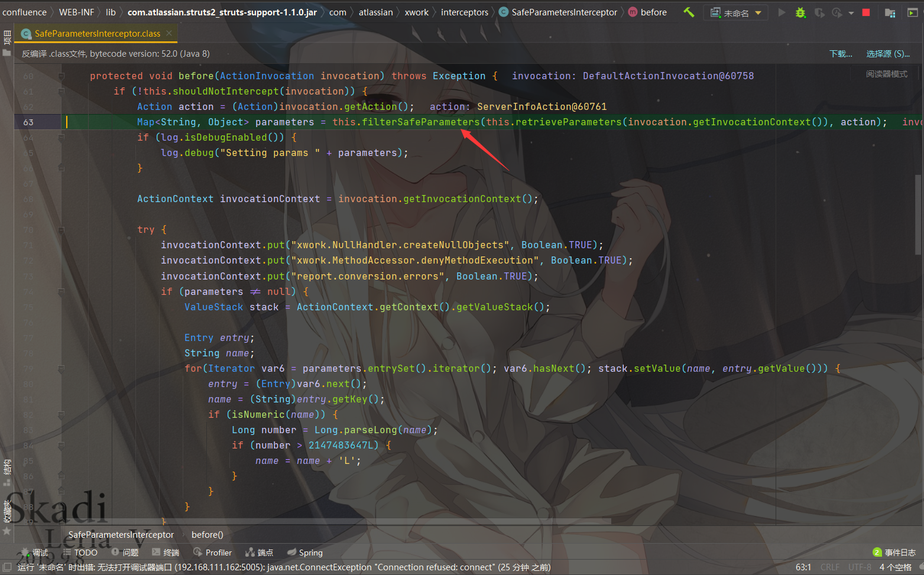Click the green Build hammer icon
Screen dimensions: 924x575
(689, 12)
